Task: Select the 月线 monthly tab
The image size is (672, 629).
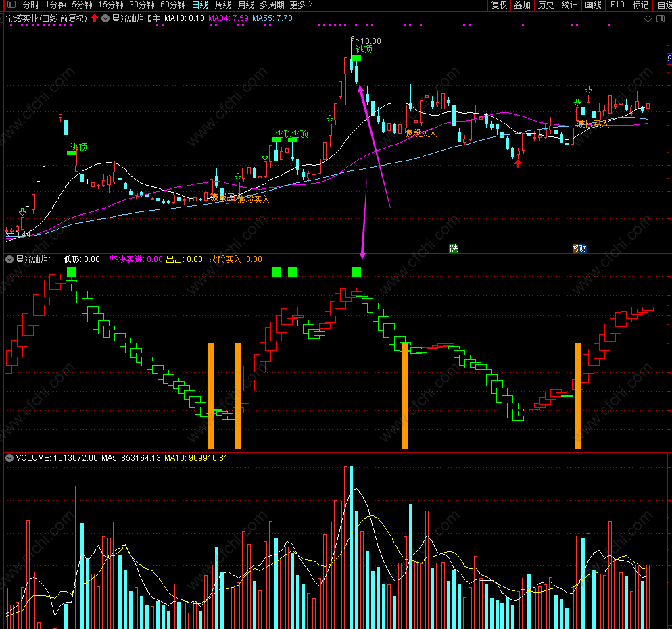Action: 245,5
